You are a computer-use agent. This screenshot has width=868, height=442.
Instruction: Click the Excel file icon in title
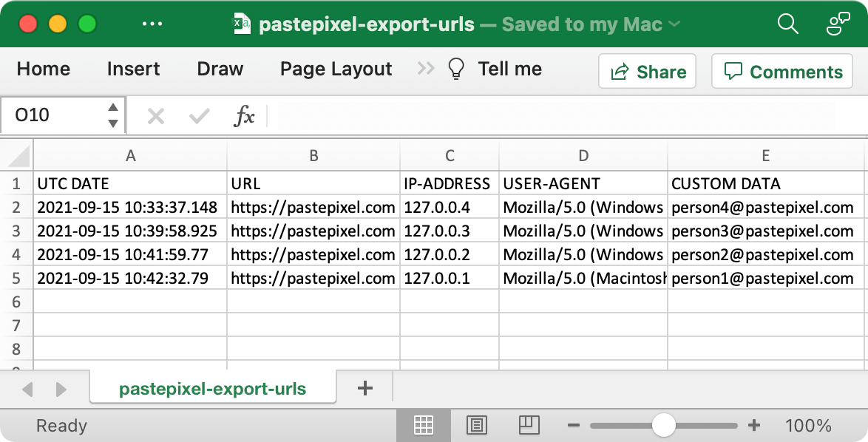coord(241,24)
